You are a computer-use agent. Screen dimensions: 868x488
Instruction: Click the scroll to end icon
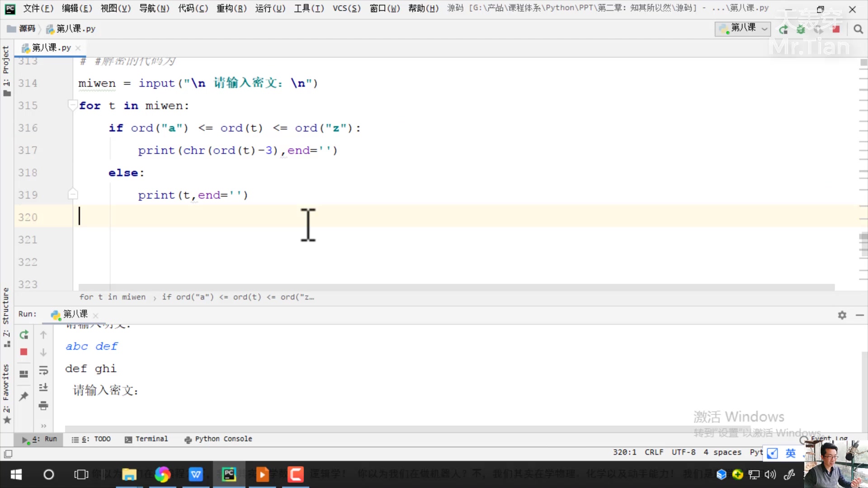[43, 388]
